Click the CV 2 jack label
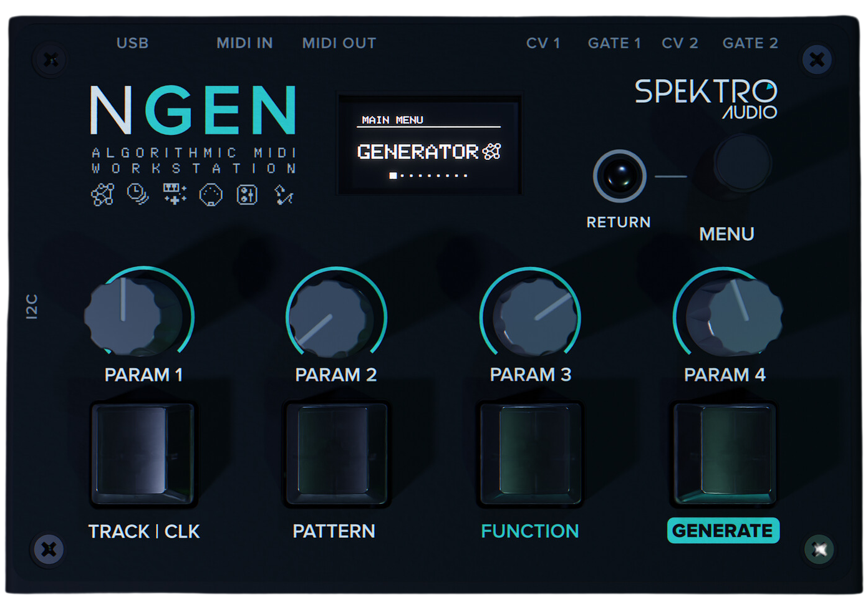Screen dimensions: 868x608 coord(680,43)
